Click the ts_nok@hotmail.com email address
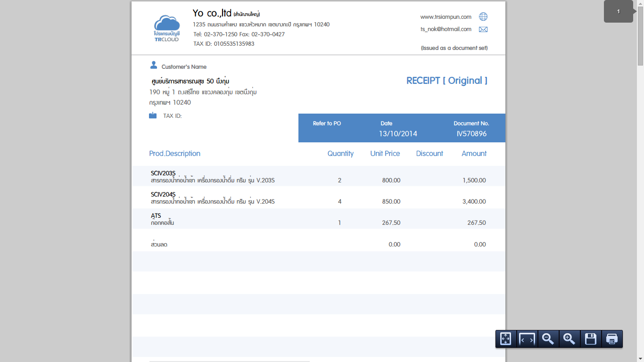Viewport: 644px width, 362px height. click(x=446, y=29)
